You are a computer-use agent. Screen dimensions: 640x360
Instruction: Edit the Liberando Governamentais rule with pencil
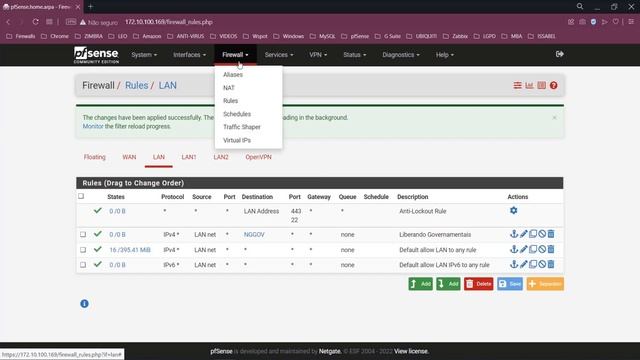[x=524, y=234]
